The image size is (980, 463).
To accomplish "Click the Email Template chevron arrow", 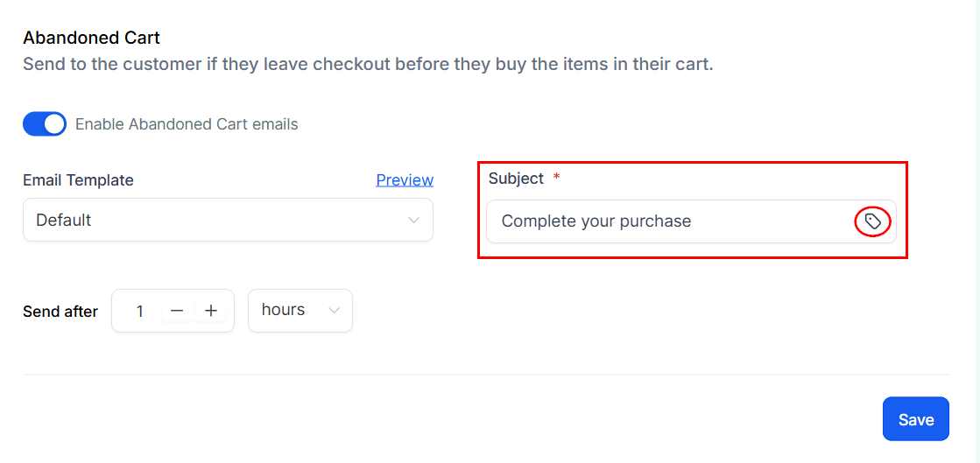I will (413, 220).
